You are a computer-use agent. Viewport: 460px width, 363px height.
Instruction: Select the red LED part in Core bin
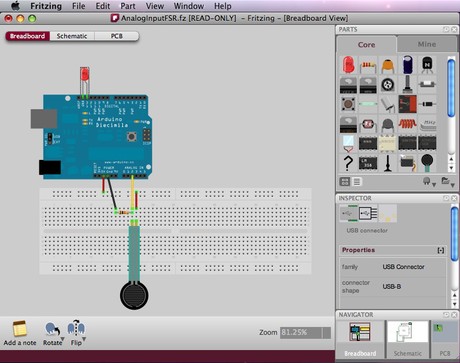click(348, 65)
